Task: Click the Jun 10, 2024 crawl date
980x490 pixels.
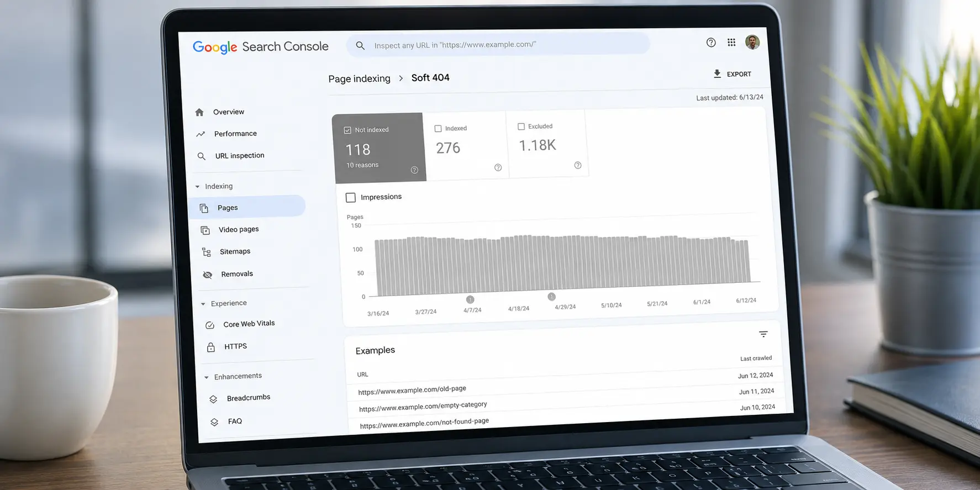Action: (x=757, y=408)
